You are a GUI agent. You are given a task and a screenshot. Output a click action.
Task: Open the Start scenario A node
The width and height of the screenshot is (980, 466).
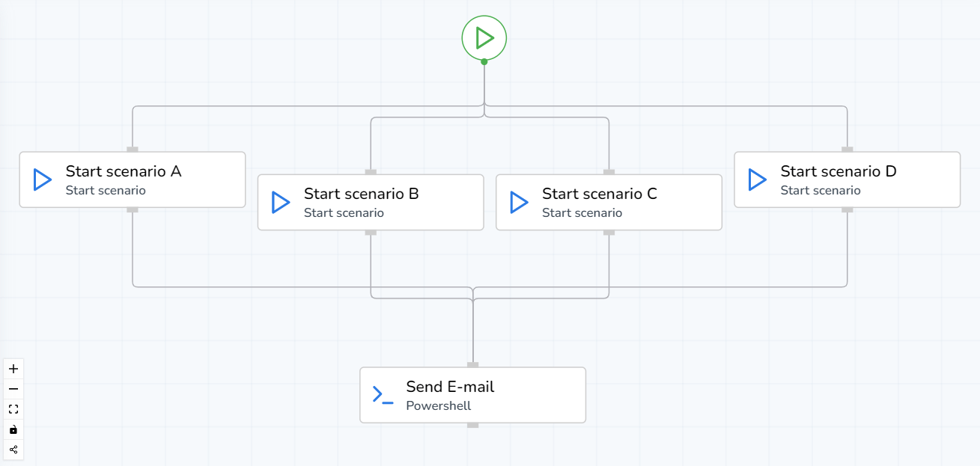tap(132, 179)
